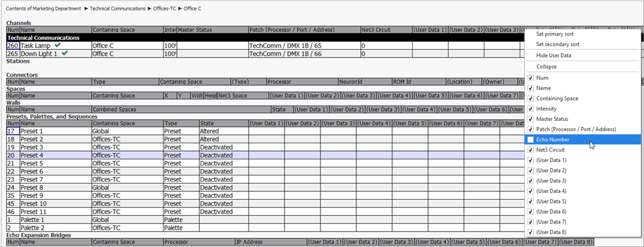Screen dimensions: 644x247
Task: Click the Presets, Palettes, and Sequences section heading
Action: pyautogui.click(x=52, y=116)
